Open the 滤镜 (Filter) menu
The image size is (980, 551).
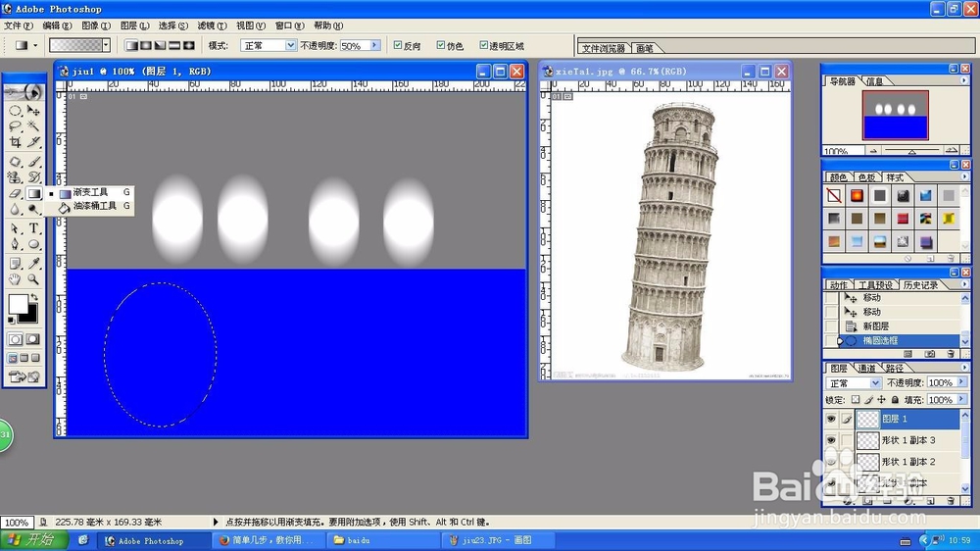[x=212, y=25]
